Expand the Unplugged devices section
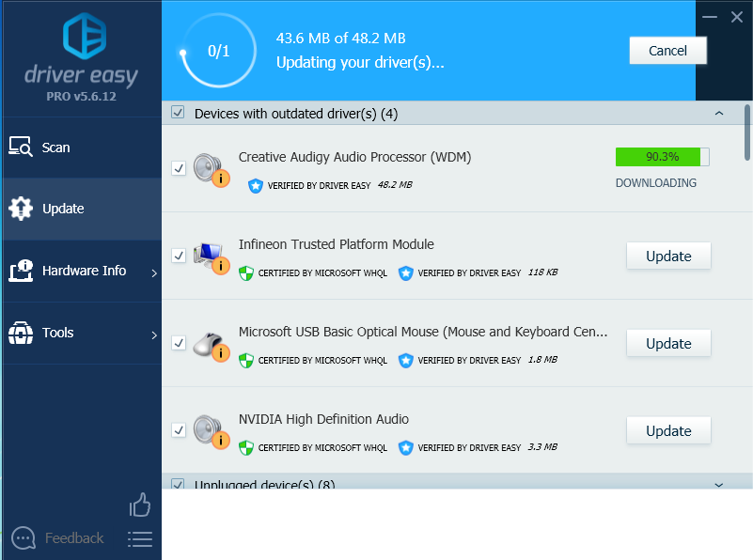The width and height of the screenshot is (753, 560). pos(719,485)
